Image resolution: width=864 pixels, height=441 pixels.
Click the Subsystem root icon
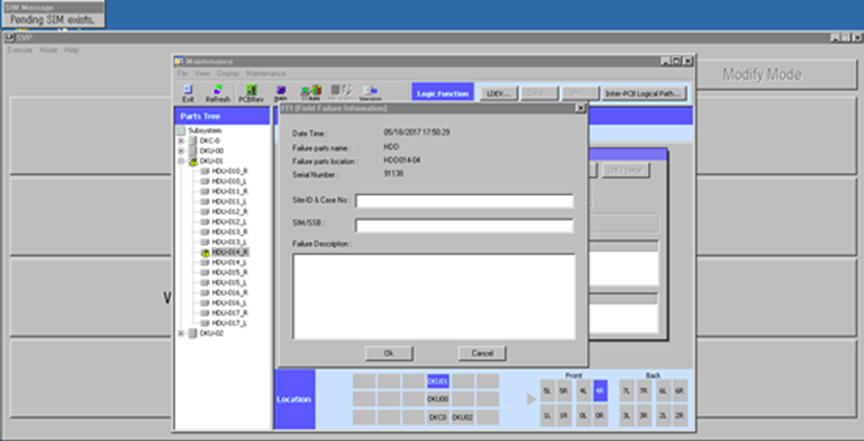(181, 130)
